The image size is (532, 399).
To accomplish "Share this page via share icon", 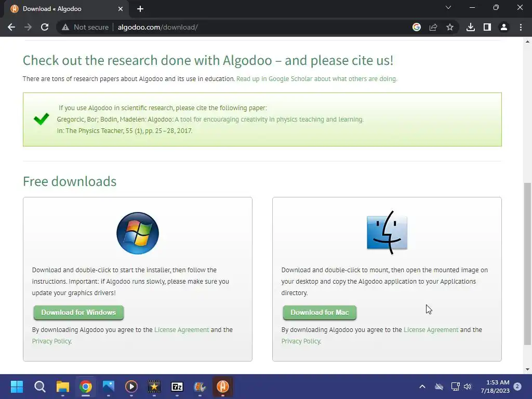I will coord(433,27).
